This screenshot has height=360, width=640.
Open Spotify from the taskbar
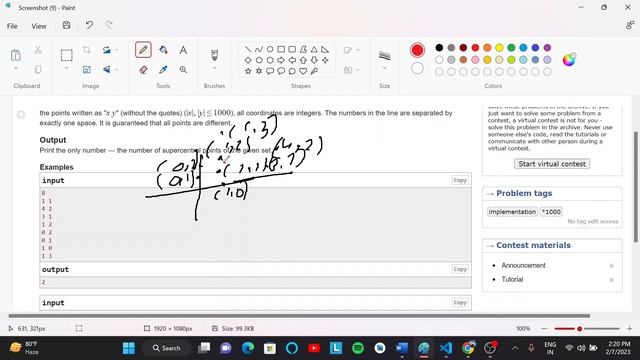point(358,348)
